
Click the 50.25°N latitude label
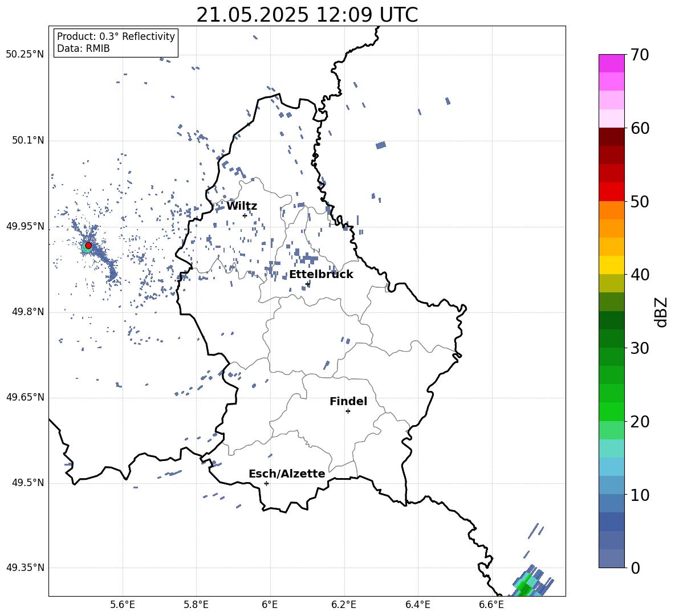[x=25, y=54]
